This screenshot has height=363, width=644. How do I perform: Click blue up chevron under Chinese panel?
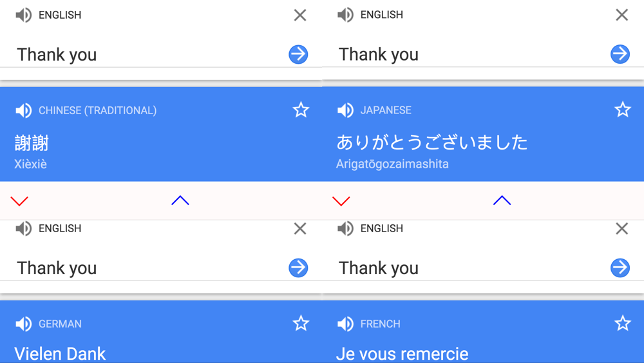(x=180, y=201)
